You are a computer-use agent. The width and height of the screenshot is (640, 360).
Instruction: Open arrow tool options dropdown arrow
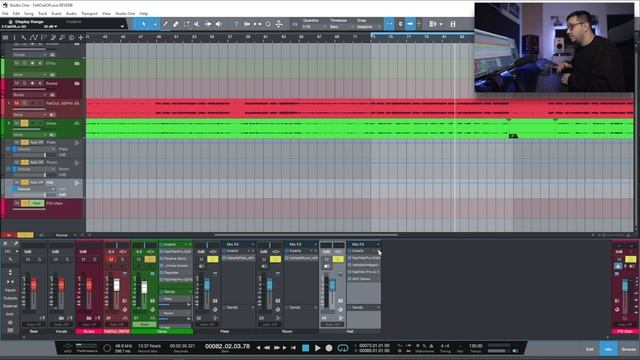(155, 24)
